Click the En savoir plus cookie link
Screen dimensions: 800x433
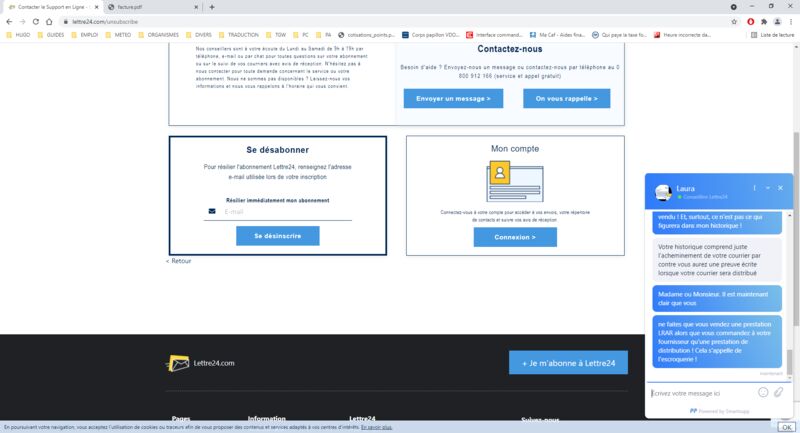pos(376,427)
